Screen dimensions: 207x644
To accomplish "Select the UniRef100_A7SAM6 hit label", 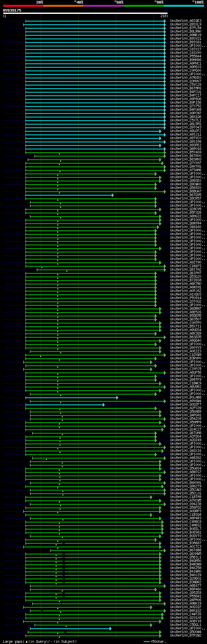I will 186,170.
